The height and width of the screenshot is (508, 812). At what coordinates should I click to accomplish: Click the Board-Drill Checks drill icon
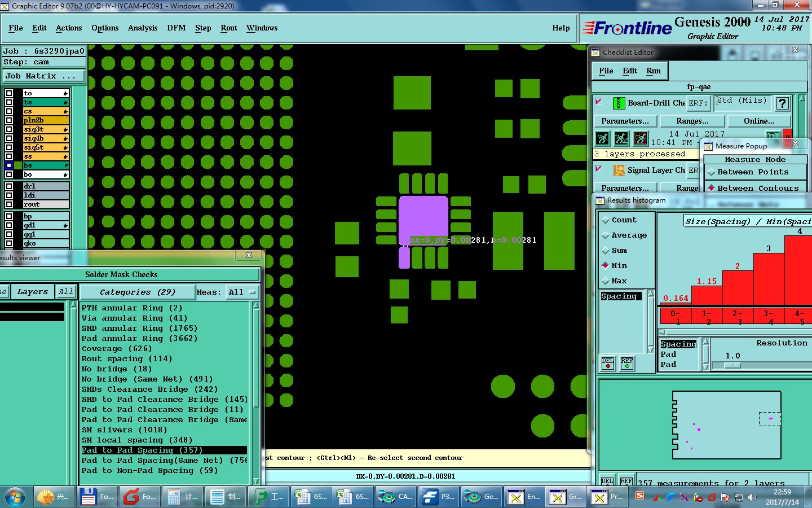[x=619, y=103]
